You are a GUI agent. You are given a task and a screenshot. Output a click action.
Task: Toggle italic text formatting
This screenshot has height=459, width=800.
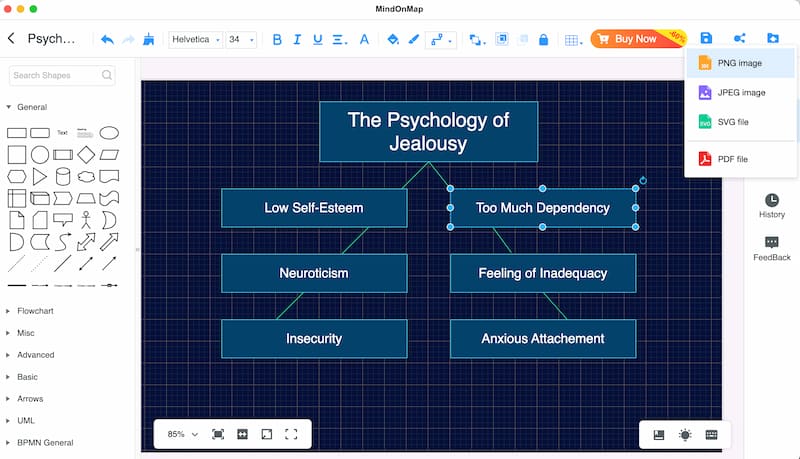click(298, 40)
